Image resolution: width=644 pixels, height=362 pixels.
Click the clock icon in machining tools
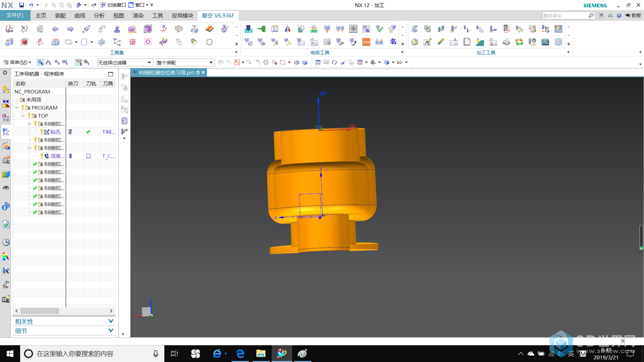[x=558, y=42]
